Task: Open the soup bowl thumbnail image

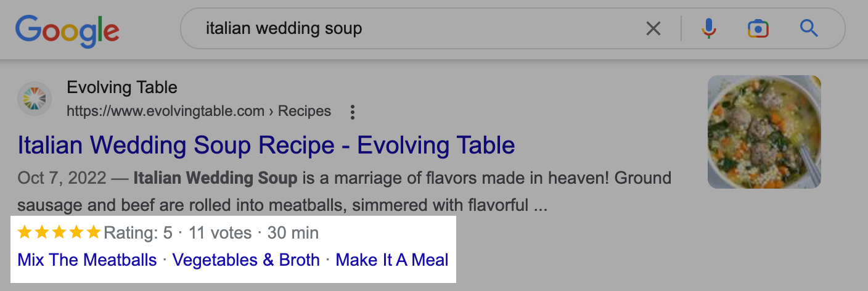Action: pos(764,132)
